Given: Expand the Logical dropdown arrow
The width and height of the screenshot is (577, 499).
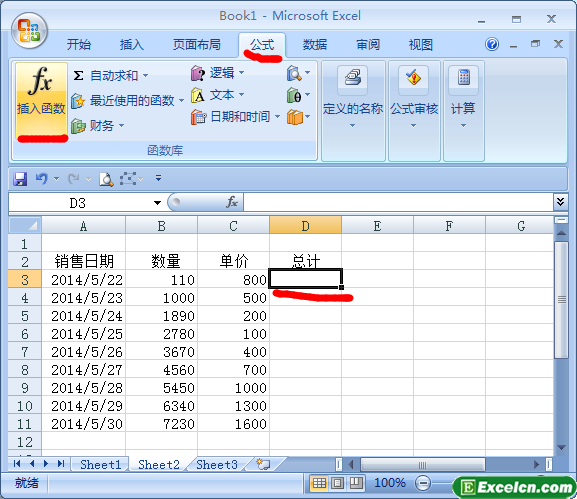Looking at the screenshot, I should click(241, 73).
